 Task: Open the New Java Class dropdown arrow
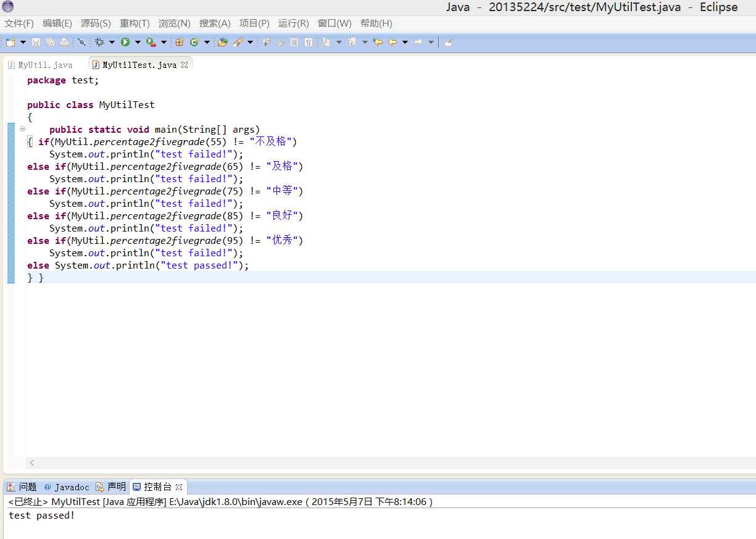[207, 42]
